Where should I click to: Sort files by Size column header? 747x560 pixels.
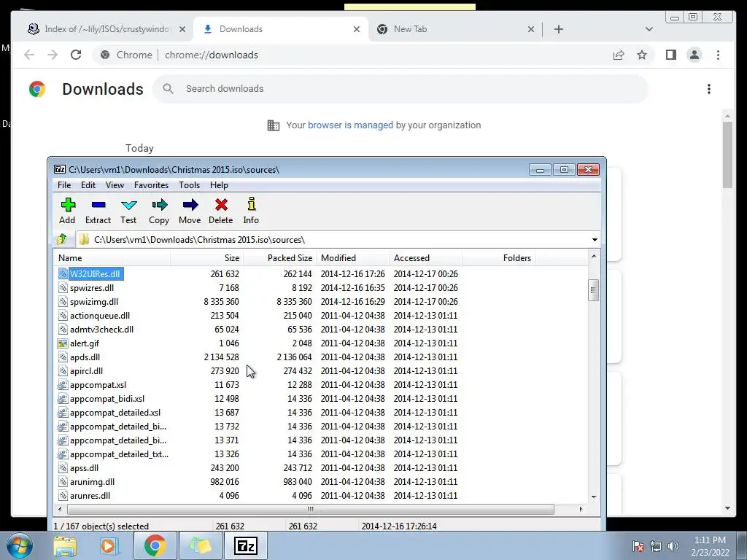pos(206,258)
